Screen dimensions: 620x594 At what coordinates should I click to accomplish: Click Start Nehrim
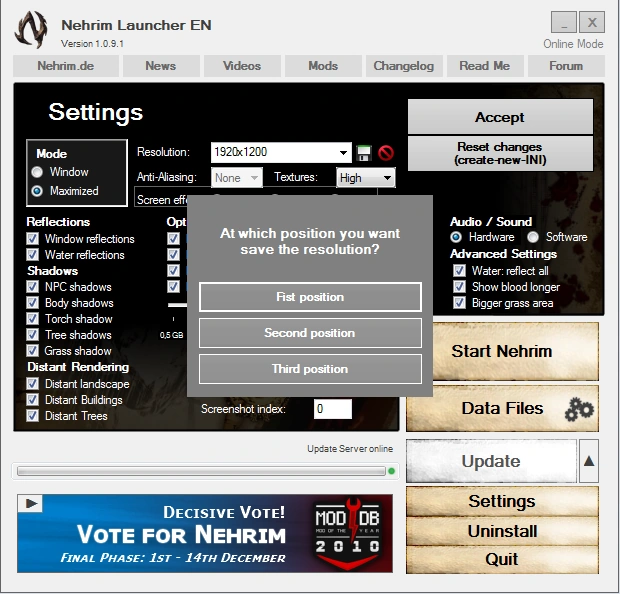click(x=514, y=351)
